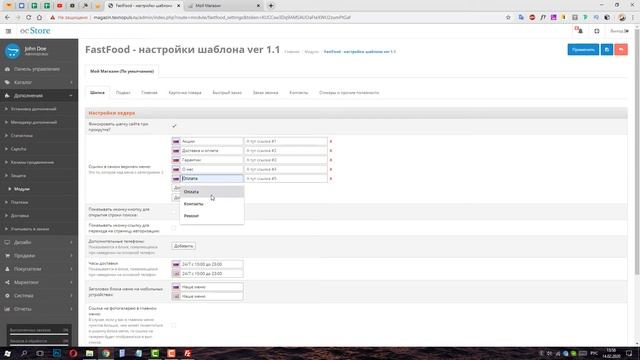Click language flag next to Гарантии field
This screenshot has width=640, height=360.
pos(176,160)
